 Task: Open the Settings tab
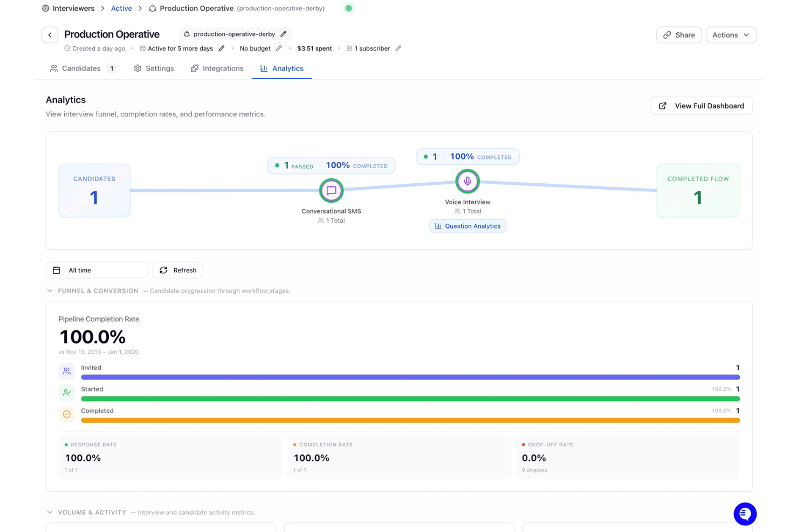(x=154, y=68)
